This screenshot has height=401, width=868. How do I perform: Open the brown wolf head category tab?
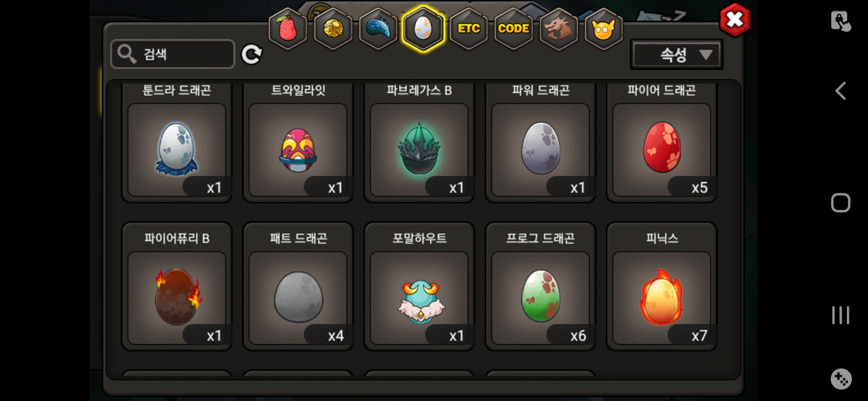(559, 29)
